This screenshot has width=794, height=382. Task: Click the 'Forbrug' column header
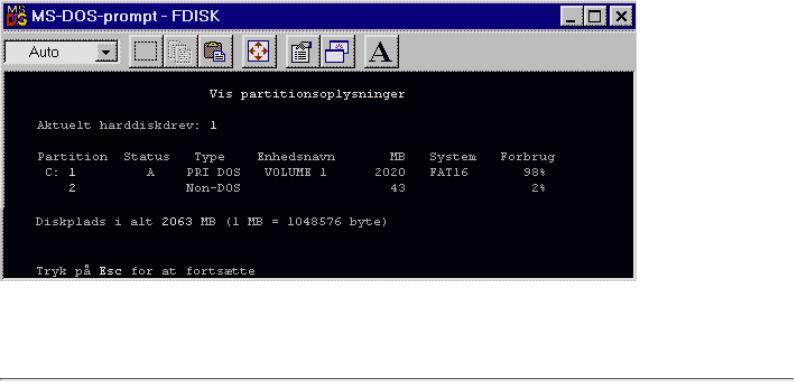coord(528,157)
